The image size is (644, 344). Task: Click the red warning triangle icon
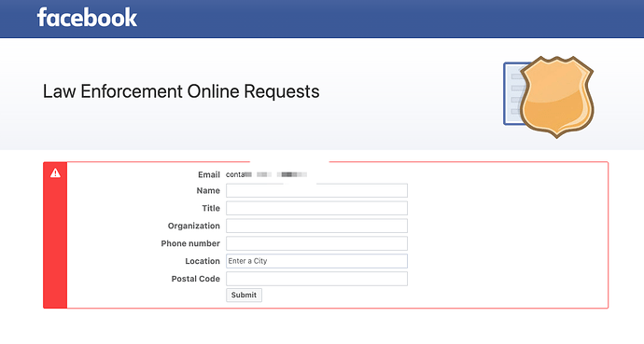[55, 173]
